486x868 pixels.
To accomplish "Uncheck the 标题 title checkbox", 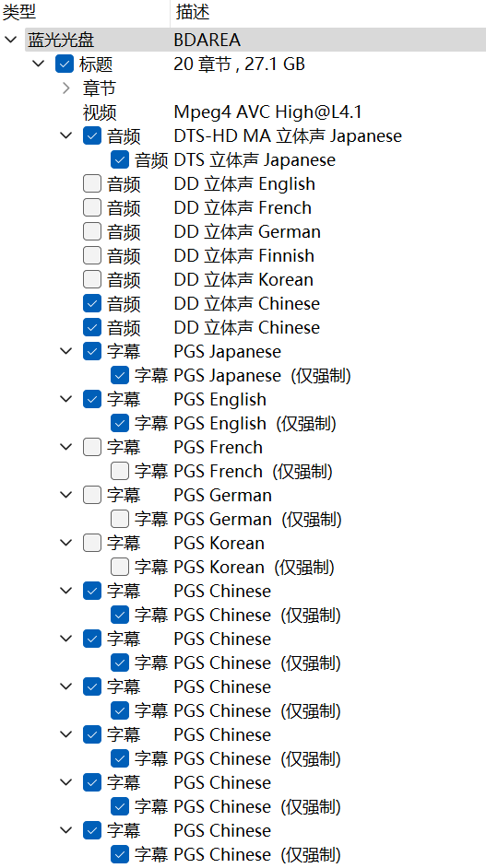I will [x=65, y=65].
